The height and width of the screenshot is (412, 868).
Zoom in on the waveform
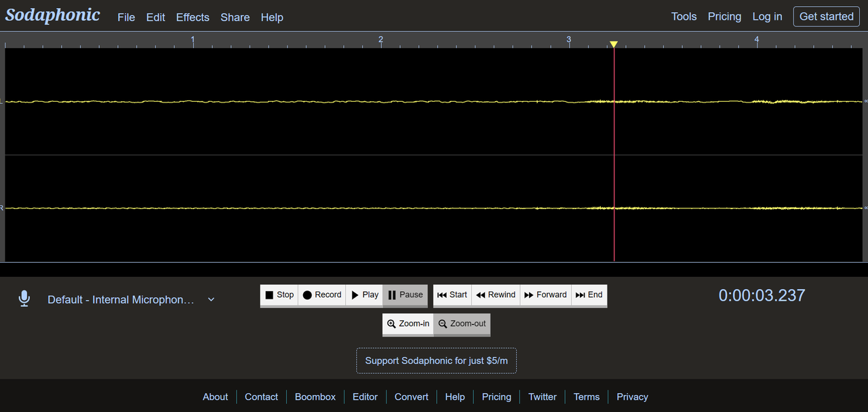[408, 324]
